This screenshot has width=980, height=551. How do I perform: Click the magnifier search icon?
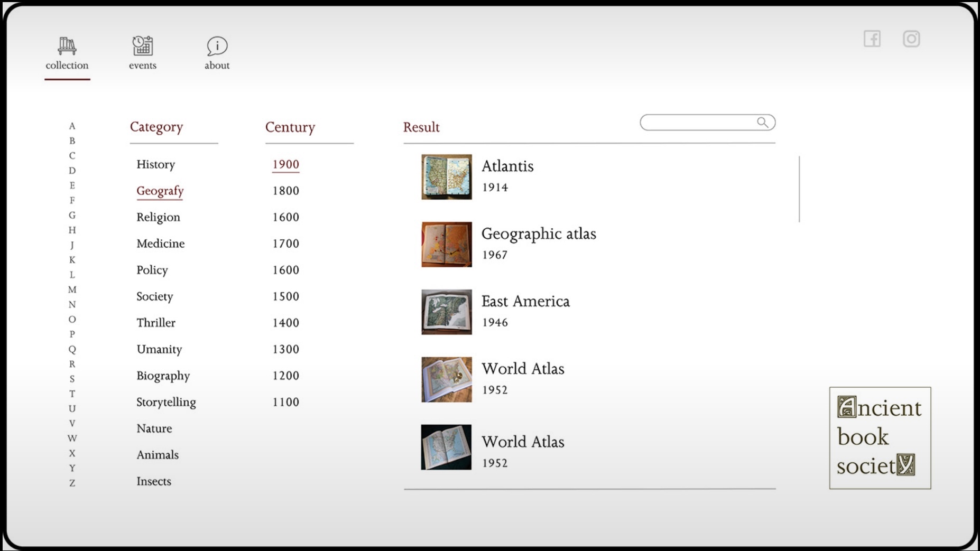pyautogui.click(x=762, y=123)
